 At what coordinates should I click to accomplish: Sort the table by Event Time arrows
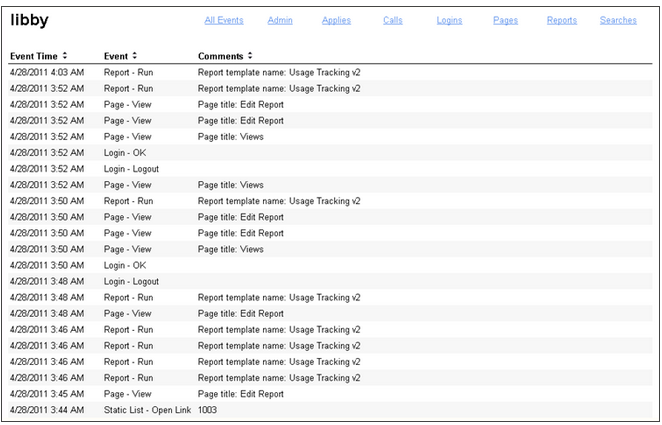(65, 56)
